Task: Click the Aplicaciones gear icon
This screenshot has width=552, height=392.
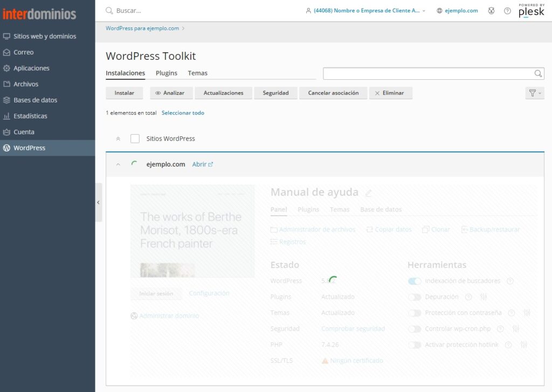Action: [x=6, y=68]
